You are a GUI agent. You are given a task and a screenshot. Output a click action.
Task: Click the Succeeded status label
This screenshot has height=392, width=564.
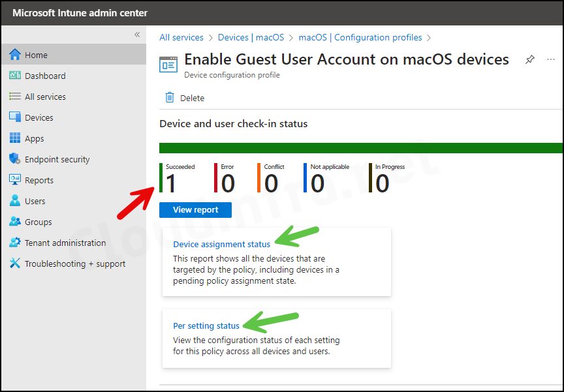[x=180, y=167]
